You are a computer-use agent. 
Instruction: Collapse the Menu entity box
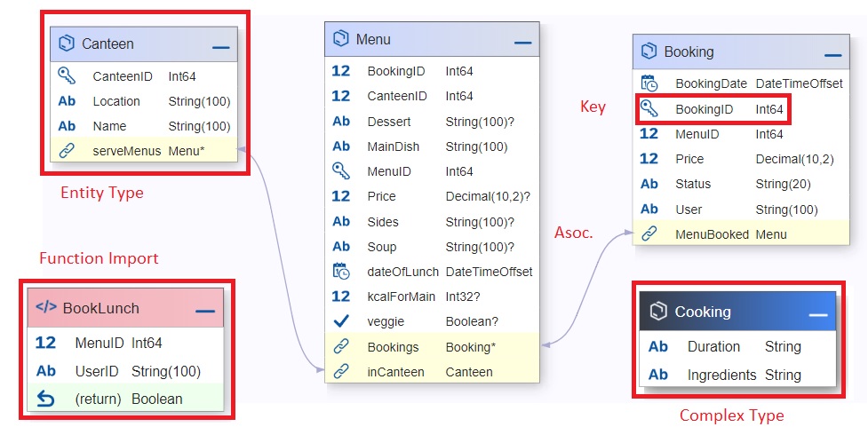(522, 42)
